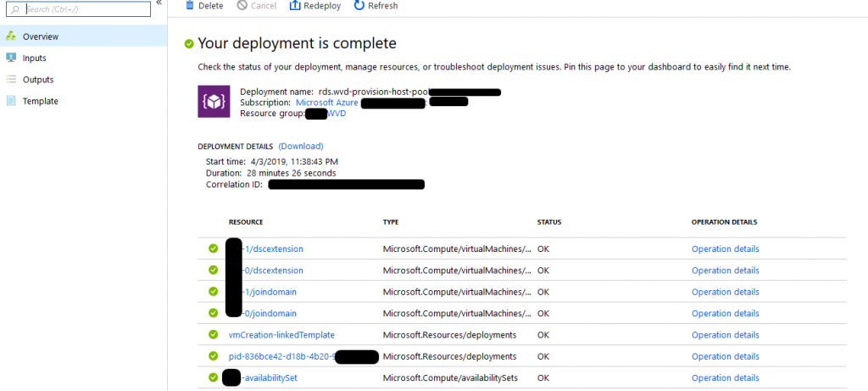Click the Delete trash icon
Viewport: 868px width, 391px height.
190,6
